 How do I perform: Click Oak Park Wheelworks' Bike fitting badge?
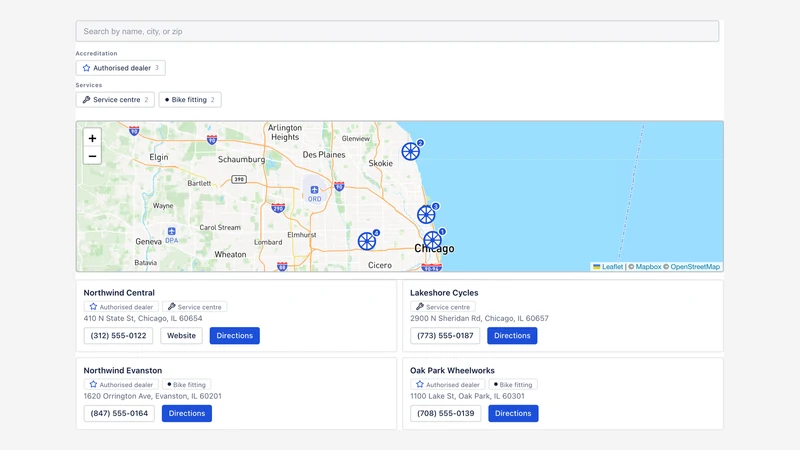[x=513, y=384]
